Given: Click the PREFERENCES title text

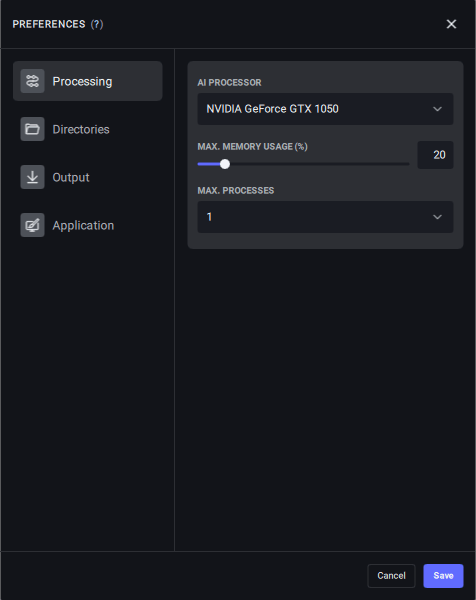Looking at the screenshot, I should pos(49,24).
